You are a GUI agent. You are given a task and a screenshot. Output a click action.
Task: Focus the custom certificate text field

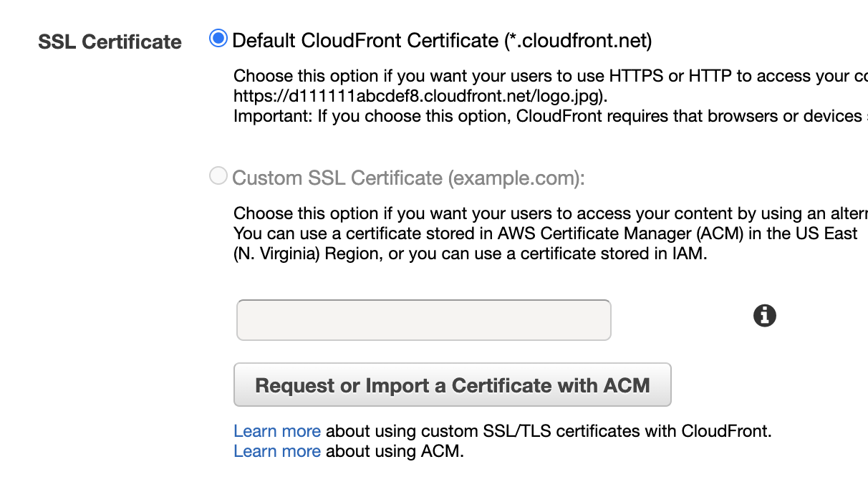423,320
